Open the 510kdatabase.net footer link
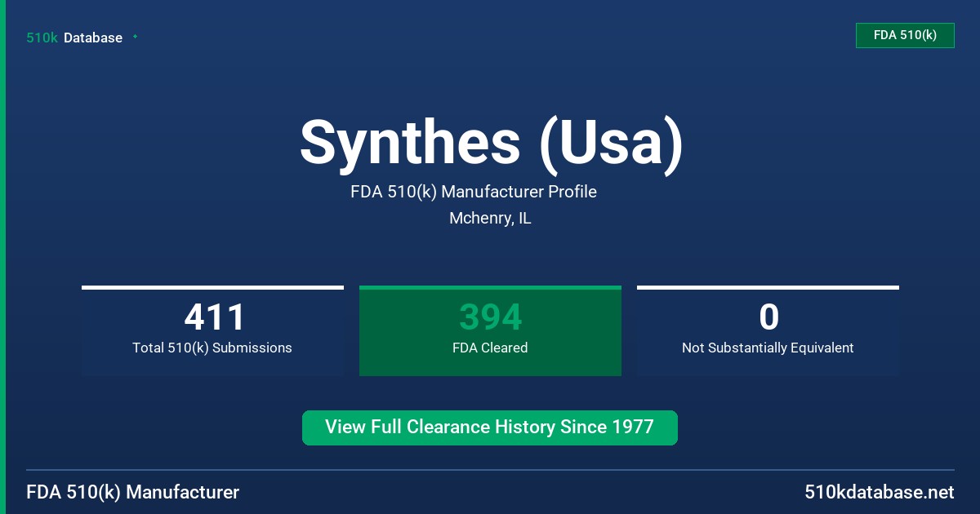 [879, 492]
